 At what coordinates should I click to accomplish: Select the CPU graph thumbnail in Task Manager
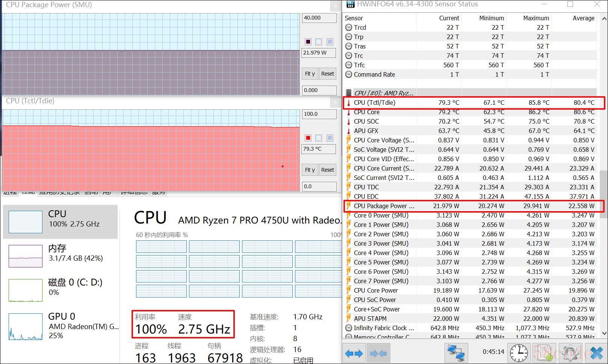[26, 222]
